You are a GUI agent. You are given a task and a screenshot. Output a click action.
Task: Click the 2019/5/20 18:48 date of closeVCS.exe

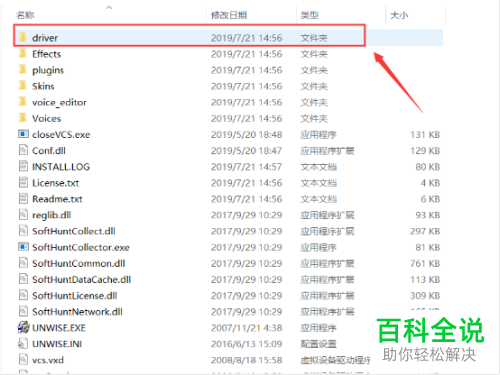pyautogui.click(x=247, y=135)
